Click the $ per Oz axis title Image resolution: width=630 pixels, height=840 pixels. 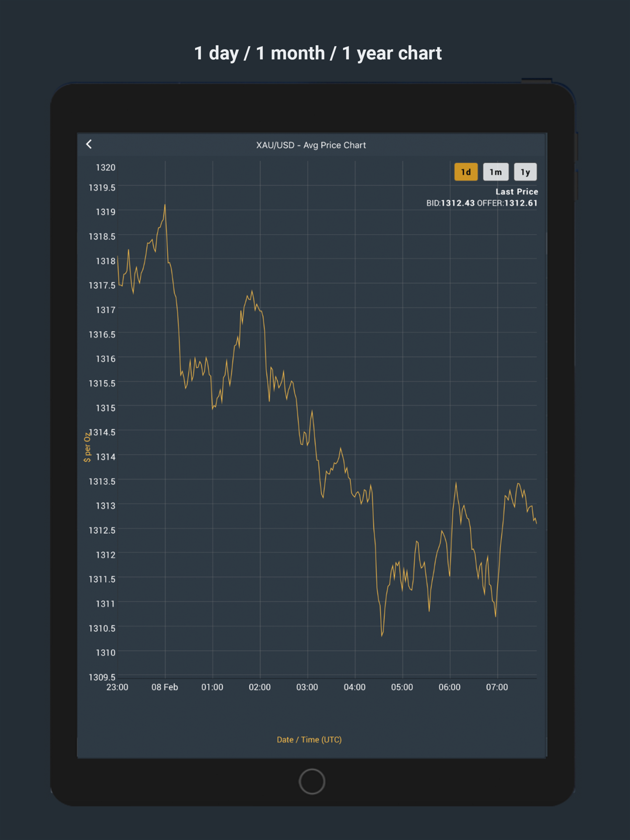tap(87, 447)
